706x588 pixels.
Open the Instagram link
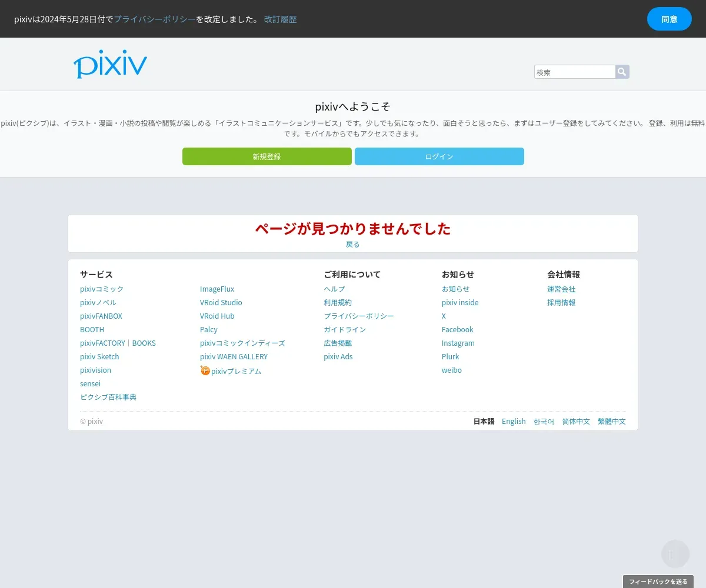coord(458,343)
